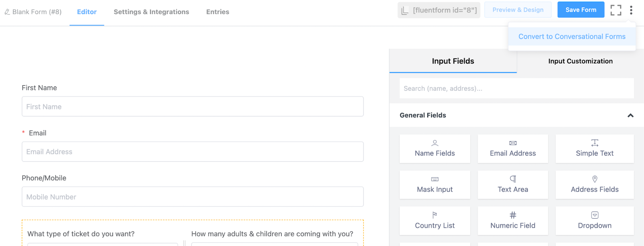Add Address Fields to the form

tap(594, 185)
